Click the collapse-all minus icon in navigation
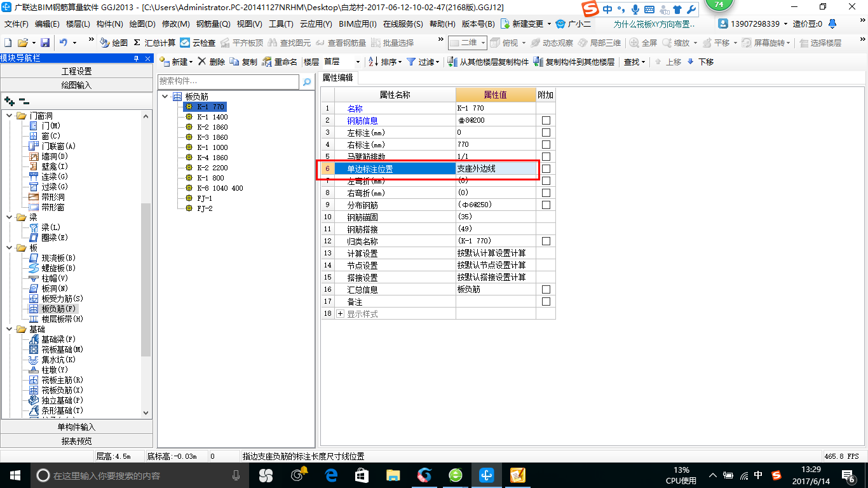The image size is (868, 488). [24, 100]
